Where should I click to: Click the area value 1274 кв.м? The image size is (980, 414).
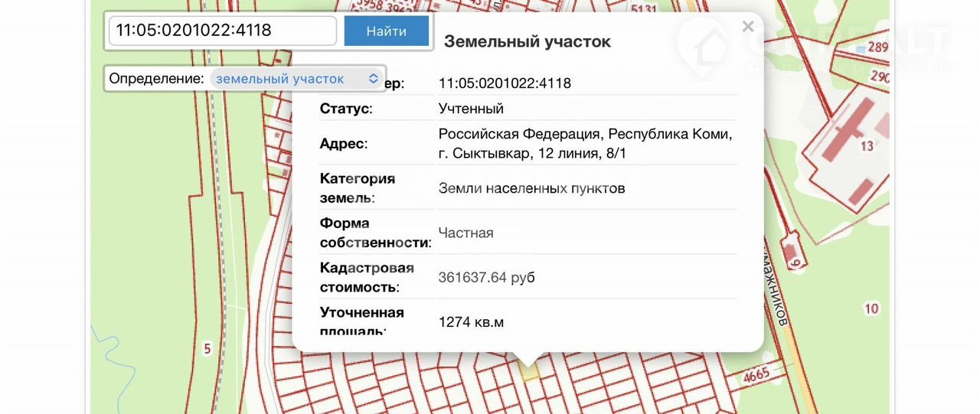471,322
